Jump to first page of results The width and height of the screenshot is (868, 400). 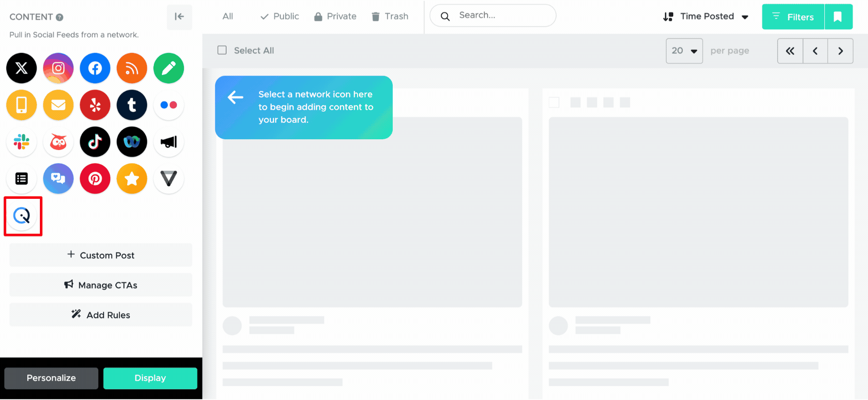coord(790,51)
